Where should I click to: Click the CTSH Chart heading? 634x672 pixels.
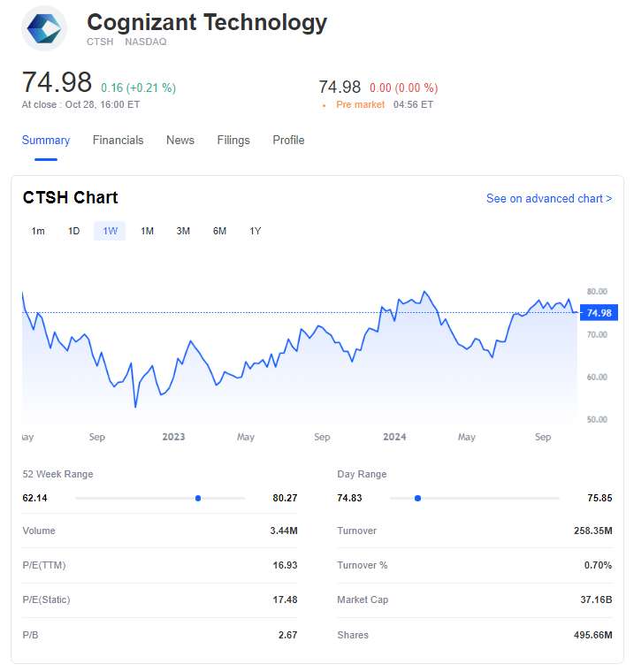(x=70, y=197)
